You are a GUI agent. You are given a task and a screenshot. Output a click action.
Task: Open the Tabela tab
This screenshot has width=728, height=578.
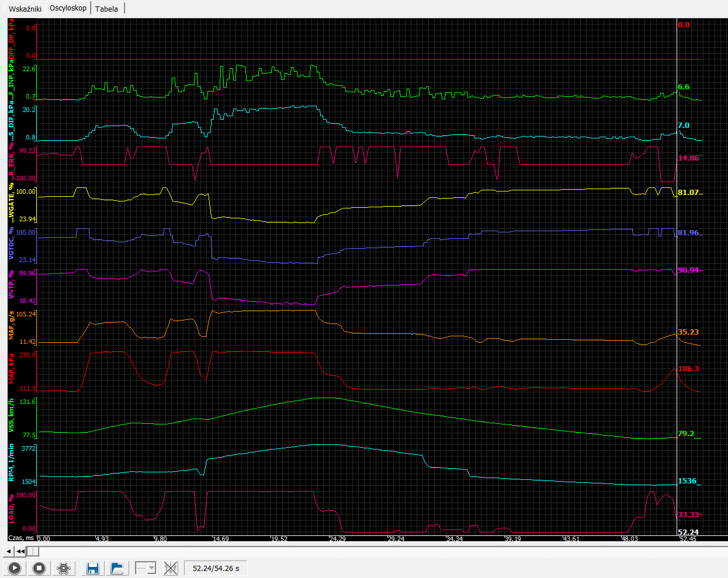(x=107, y=9)
